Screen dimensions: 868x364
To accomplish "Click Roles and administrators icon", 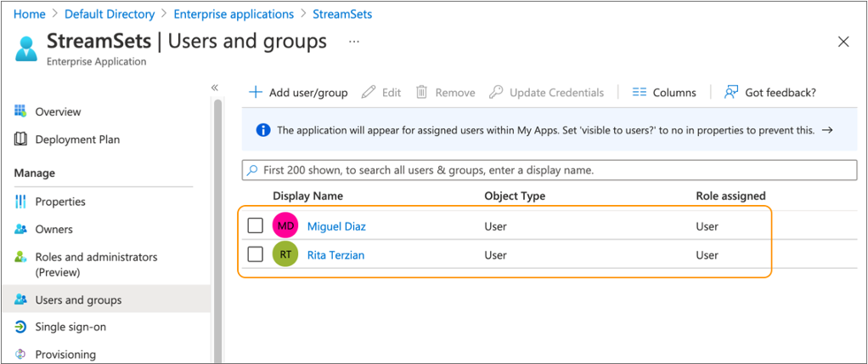I will [20, 257].
